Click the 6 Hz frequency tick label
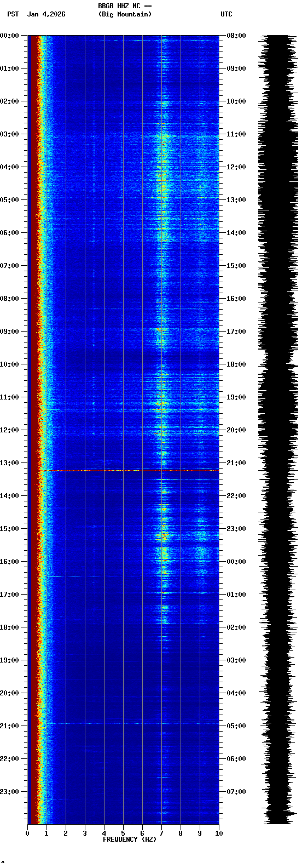The width and height of the screenshot is (302, 868). (x=142, y=833)
